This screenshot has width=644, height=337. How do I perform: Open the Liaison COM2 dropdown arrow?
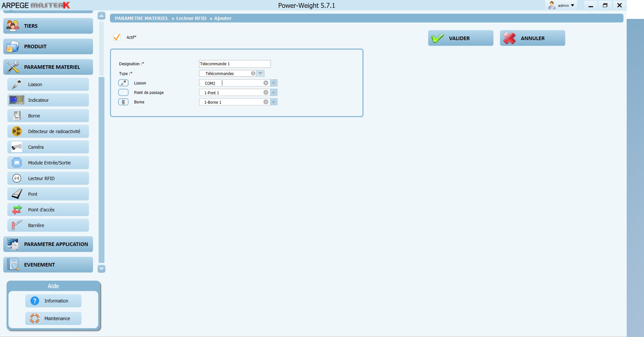274,83
